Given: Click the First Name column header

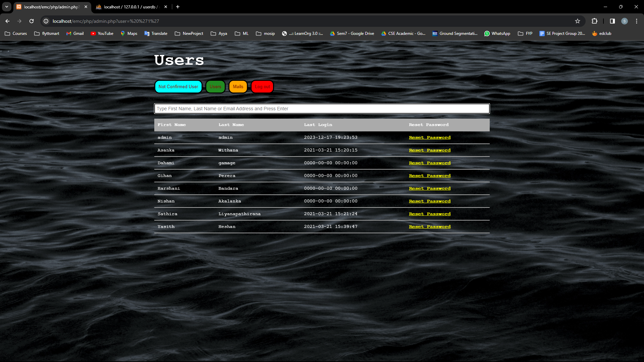Looking at the screenshot, I should point(172,125).
